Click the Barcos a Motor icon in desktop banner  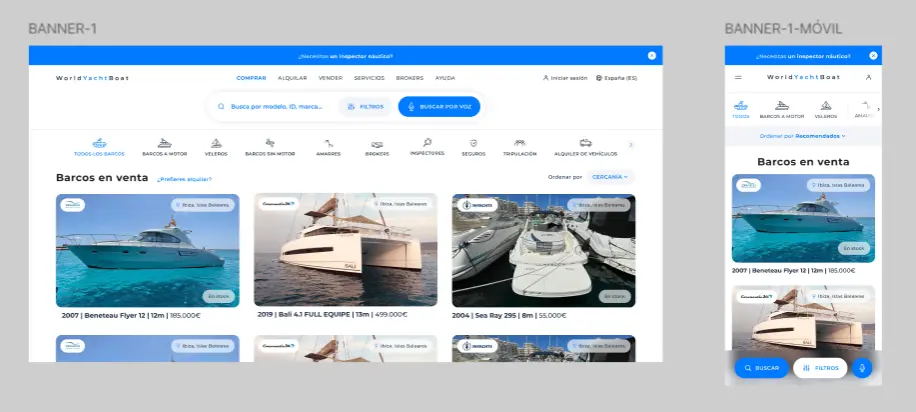click(x=165, y=143)
